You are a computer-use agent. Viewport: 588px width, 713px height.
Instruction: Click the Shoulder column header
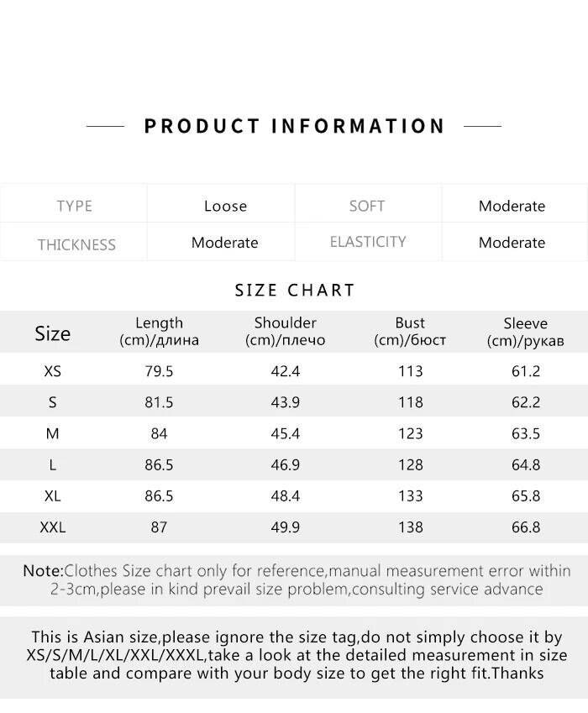pos(285,332)
